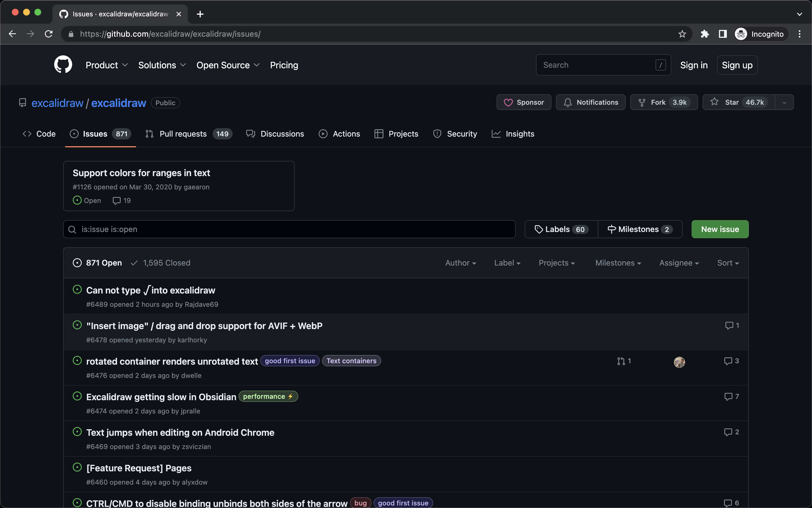This screenshot has width=812, height=508.
Task: Open the Author filter dropdown
Action: click(x=461, y=263)
